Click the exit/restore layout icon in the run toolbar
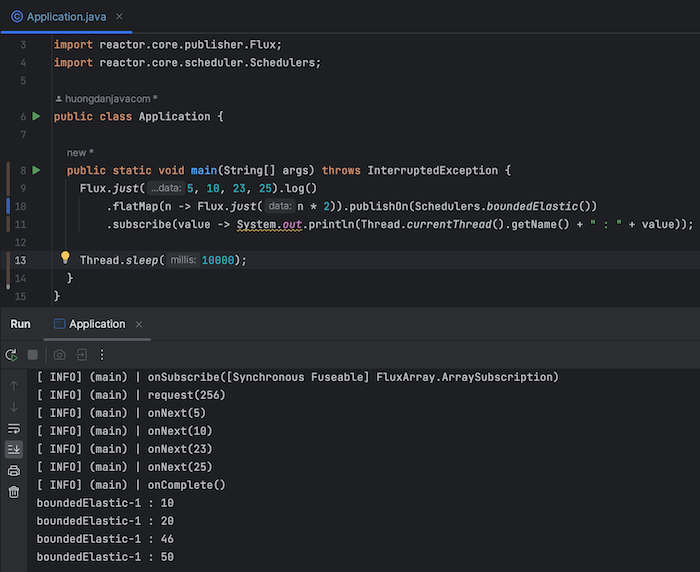700x572 pixels. [x=81, y=355]
